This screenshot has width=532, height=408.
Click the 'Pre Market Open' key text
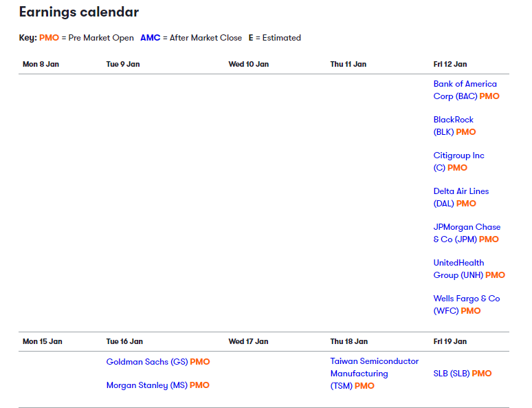[x=101, y=38]
